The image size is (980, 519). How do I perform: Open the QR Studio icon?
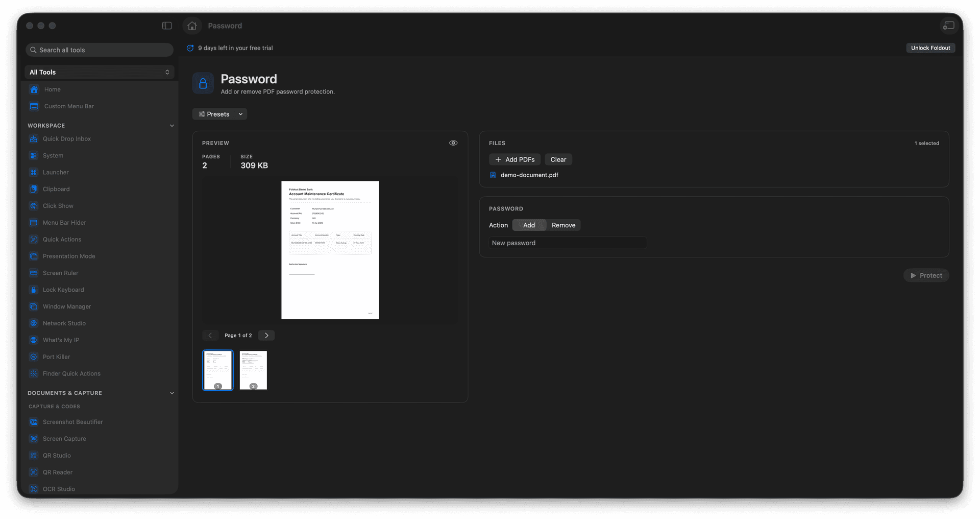pyautogui.click(x=34, y=456)
